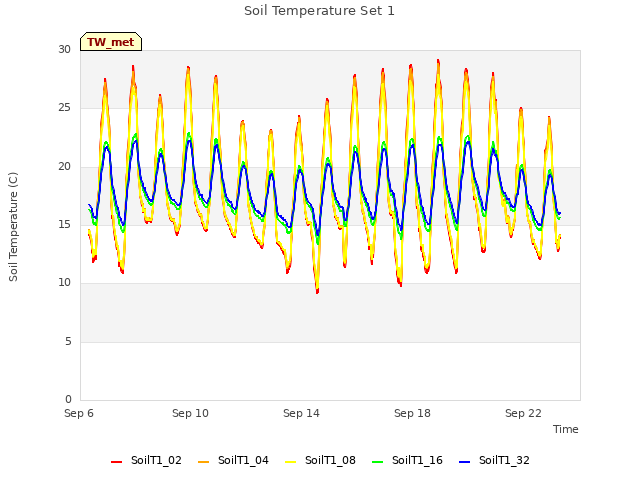The image size is (640, 480).
Task: Click the 30 y-axis tick label
Action: 64,50
